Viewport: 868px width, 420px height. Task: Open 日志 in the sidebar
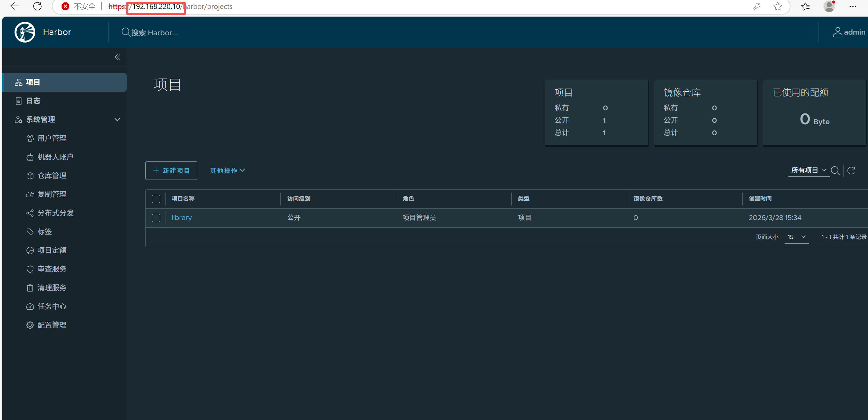33,101
